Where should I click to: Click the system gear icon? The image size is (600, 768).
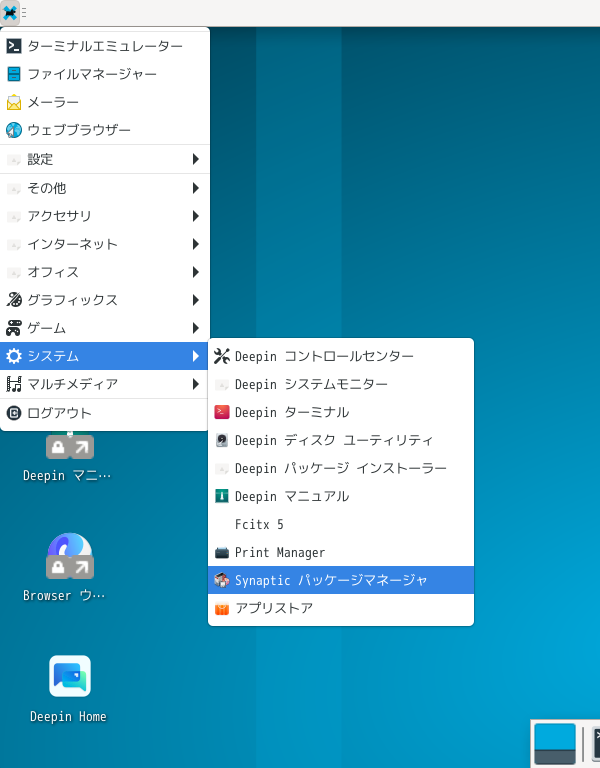tap(14, 356)
